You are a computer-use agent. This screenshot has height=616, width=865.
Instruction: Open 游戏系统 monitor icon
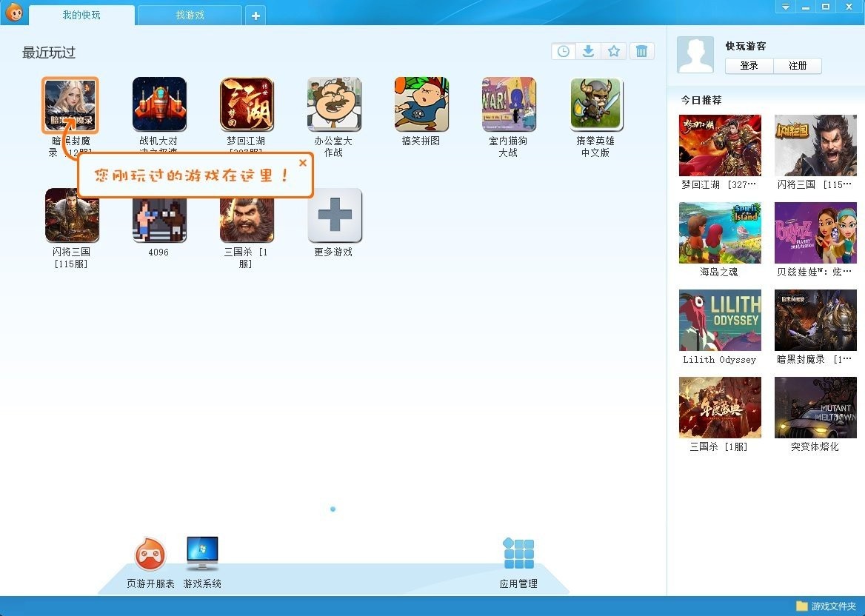point(202,554)
